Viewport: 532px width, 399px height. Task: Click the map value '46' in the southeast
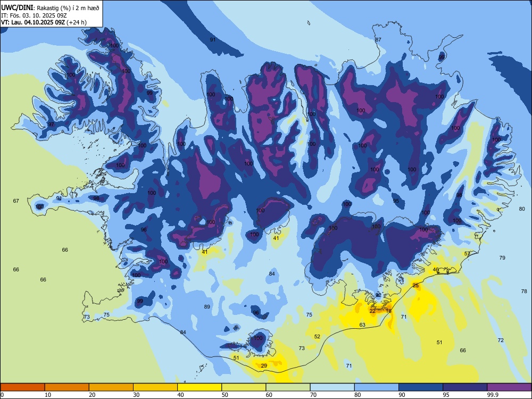point(436,270)
